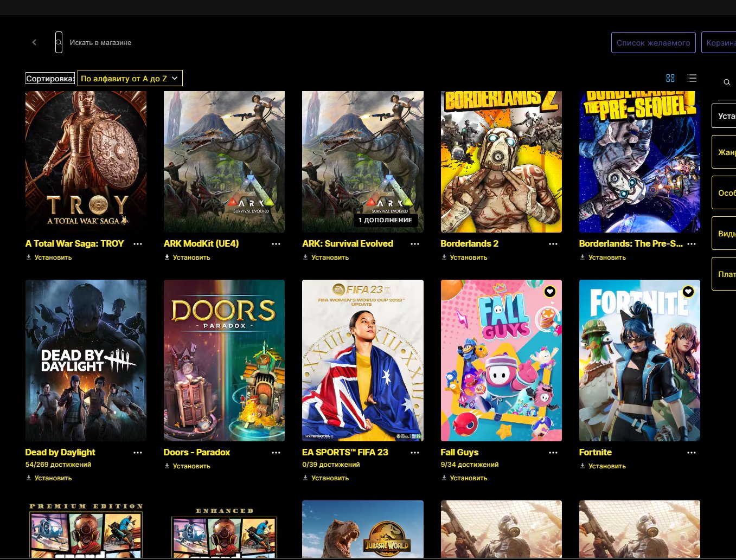This screenshot has height=560, width=736.
Task: Open the Premium Edition game cover thumbnail
Action: (x=86, y=529)
